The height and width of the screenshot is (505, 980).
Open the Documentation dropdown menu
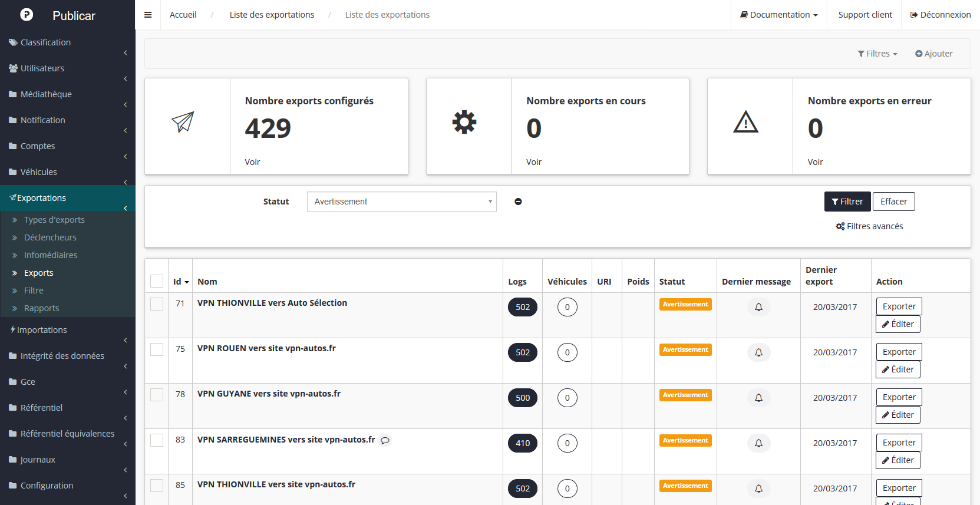778,15
